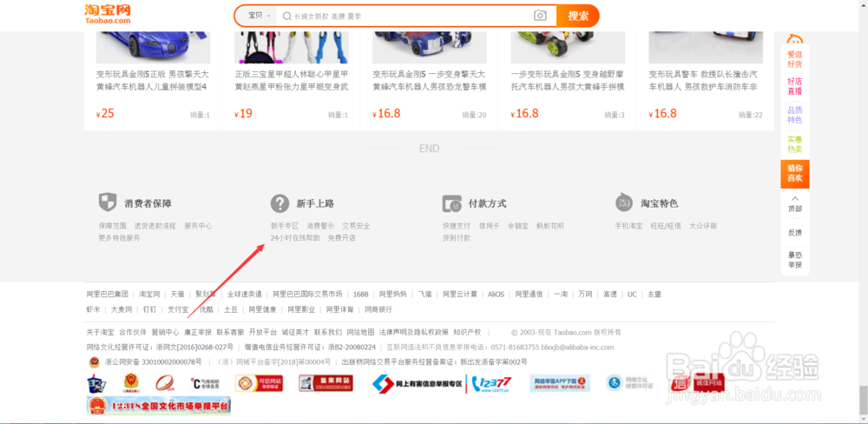
Task: Click the 诚信网站 red badge
Action: pos(698,383)
